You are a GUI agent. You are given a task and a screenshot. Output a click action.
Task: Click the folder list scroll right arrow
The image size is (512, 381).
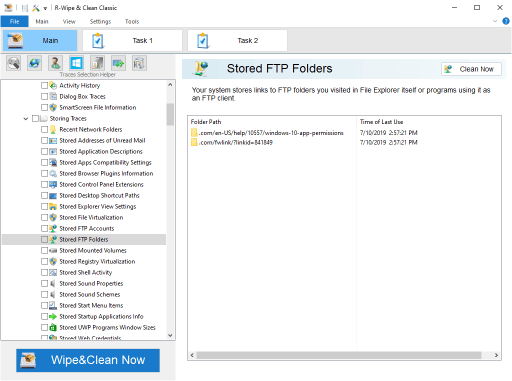[496, 355]
